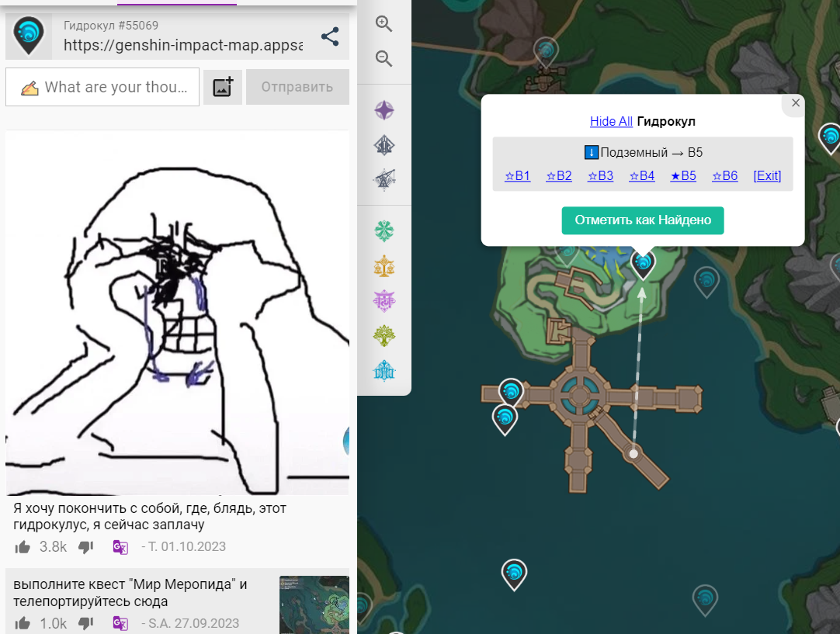The width and height of the screenshot is (840, 634).
Task: Click the share icon beside the URL
Action: click(330, 36)
